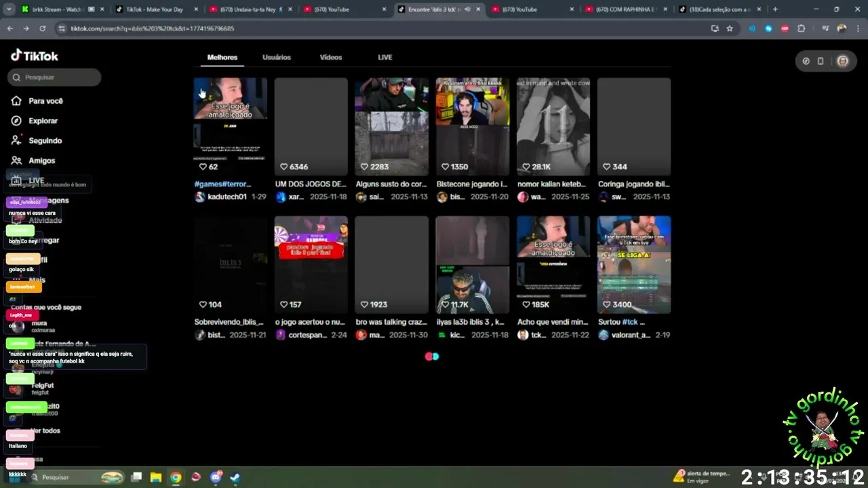868x488 pixels.
Task: Open a new browser tab with plus icon
Action: (775, 9)
